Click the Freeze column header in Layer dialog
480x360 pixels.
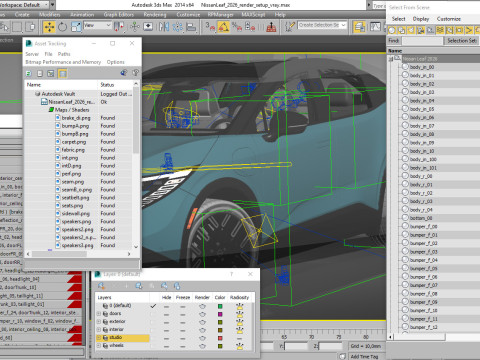coord(183,297)
